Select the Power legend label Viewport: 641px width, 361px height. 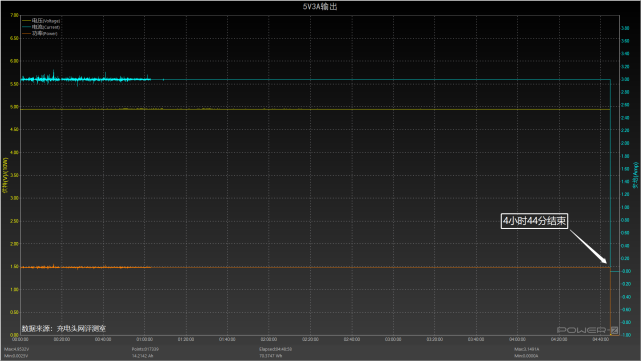click(x=45, y=34)
